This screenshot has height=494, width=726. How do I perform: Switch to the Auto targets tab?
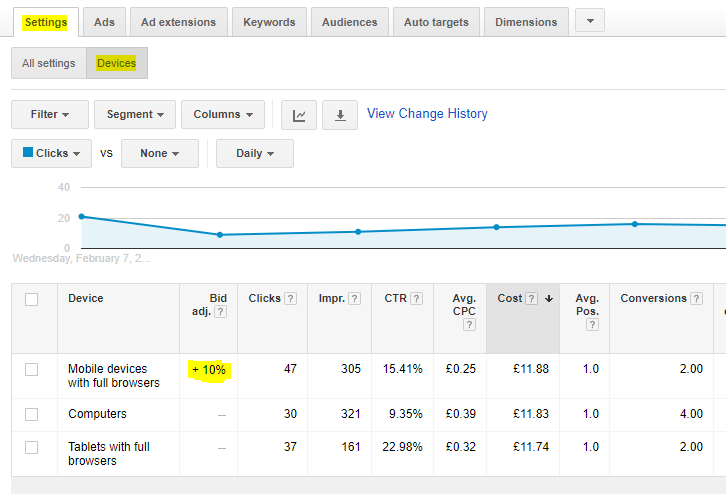tap(436, 22)
